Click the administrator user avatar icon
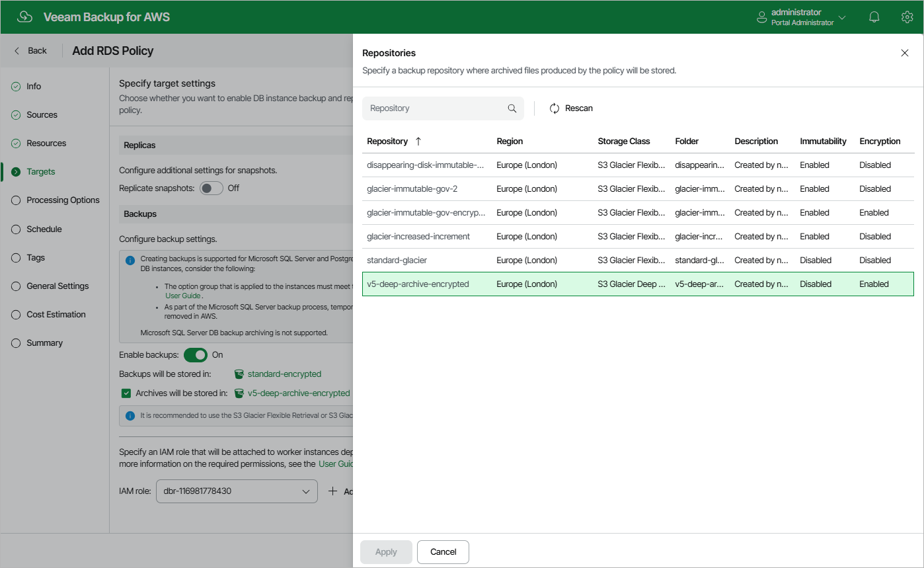The width and height of the screenshot is (924, 568). click(x=762, y=17)
